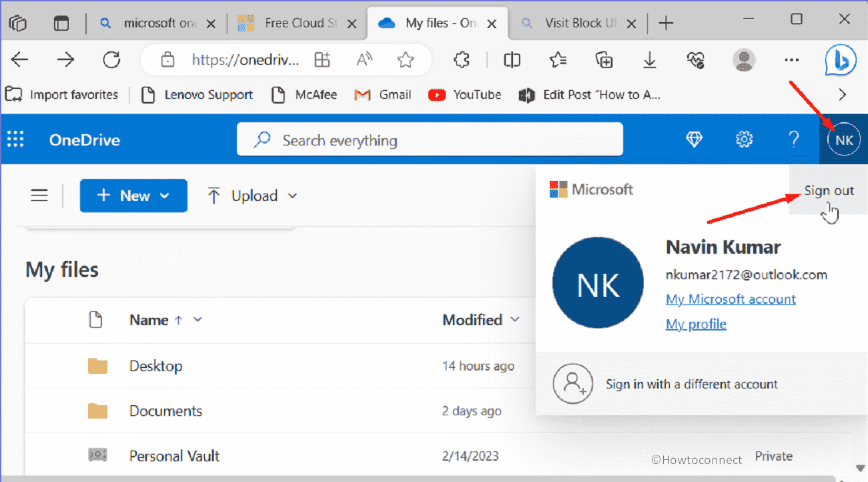Open Bing chat sidebar icon
This screenshot has height=482, width=868.
click(840, 61)
